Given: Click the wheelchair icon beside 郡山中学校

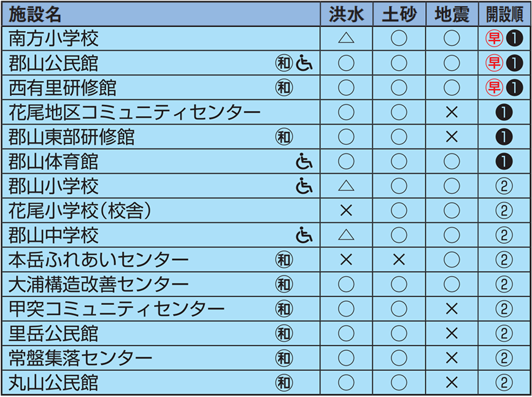Looking at the screenshot, I should [304, 235].
